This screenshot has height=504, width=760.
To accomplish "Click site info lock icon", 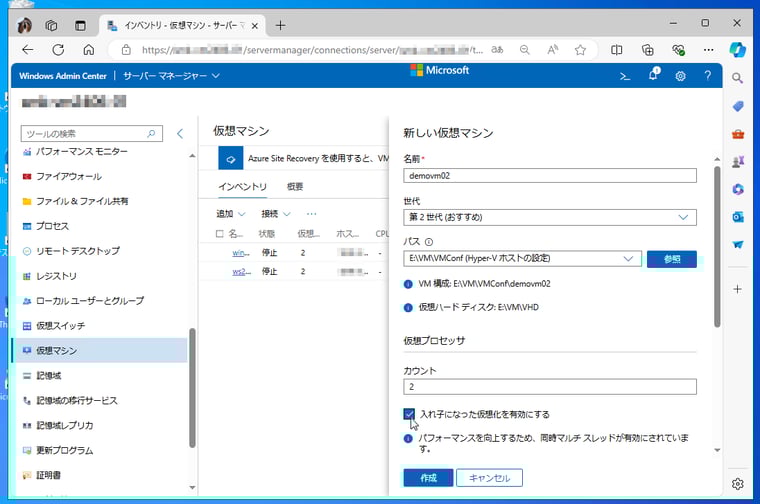I will tap(126, 49).
